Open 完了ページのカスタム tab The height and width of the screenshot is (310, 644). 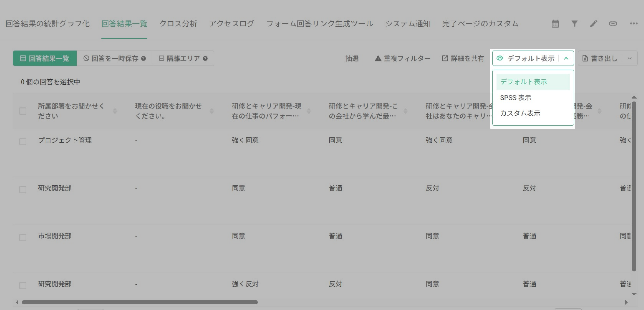coord(480,24)
